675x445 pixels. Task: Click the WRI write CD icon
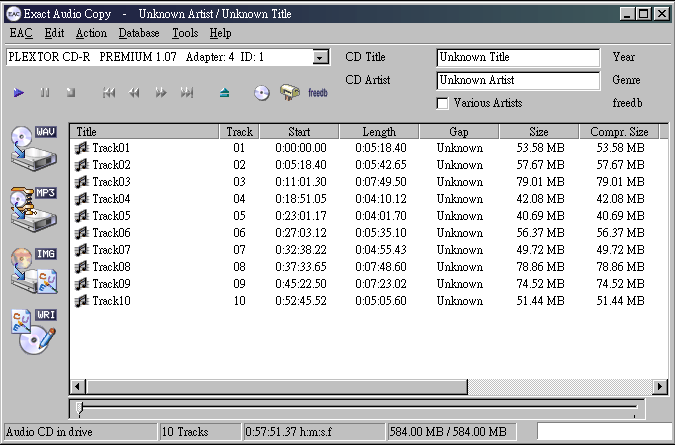pos(33,332)
